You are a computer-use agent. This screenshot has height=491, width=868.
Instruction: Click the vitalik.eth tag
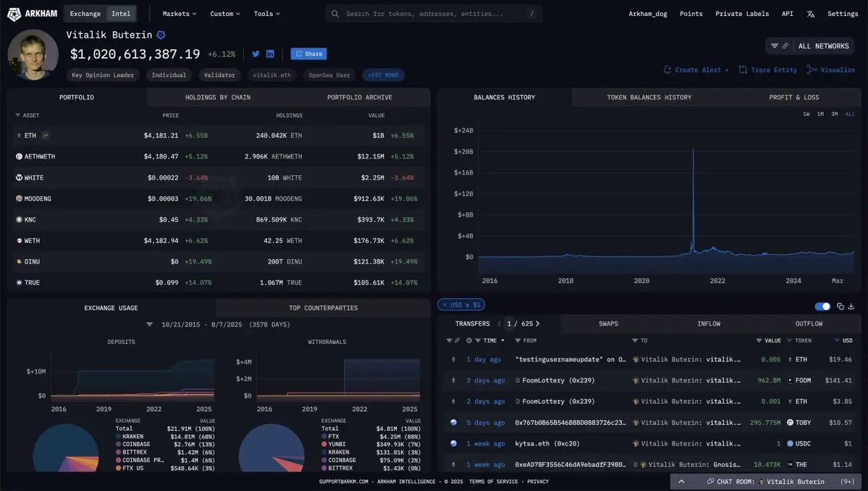(x=271, y=75)
